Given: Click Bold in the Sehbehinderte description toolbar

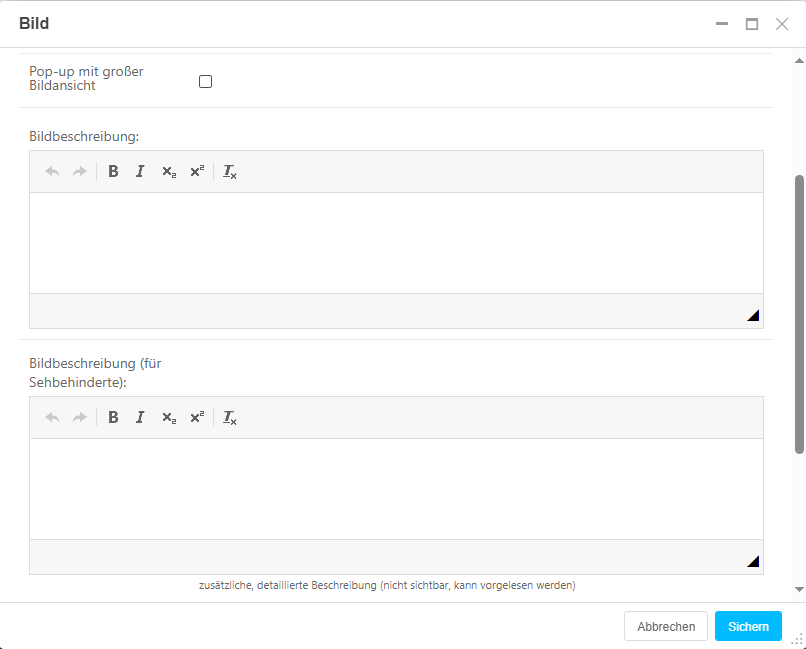Looking at the screenshot, I should 114,417.
